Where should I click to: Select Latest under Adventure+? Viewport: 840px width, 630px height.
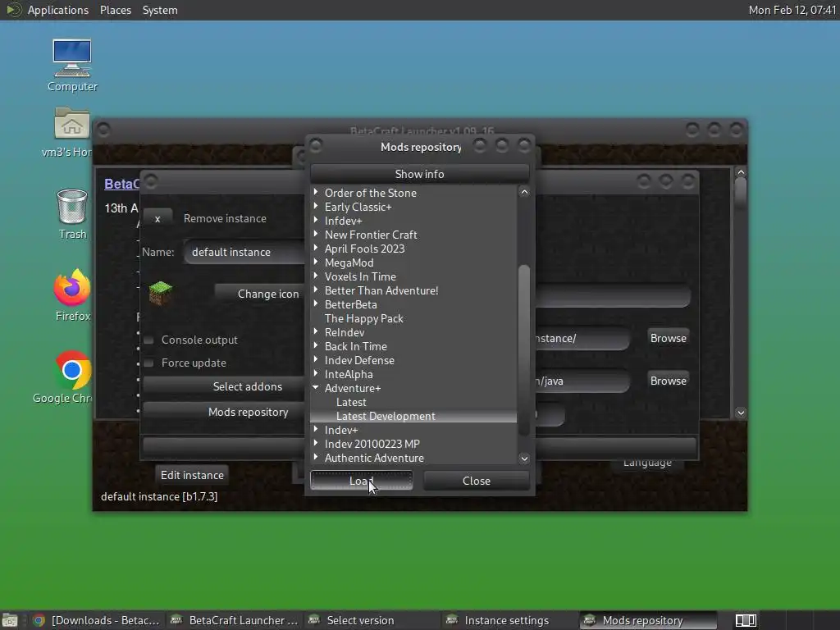(x=351, y=402)
